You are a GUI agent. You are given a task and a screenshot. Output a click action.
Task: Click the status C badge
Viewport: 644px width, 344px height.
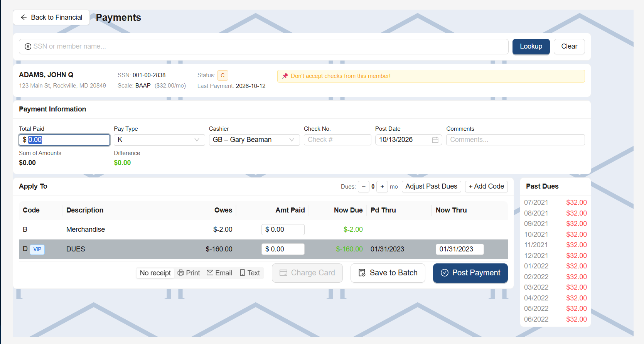[x=223, y=75]
